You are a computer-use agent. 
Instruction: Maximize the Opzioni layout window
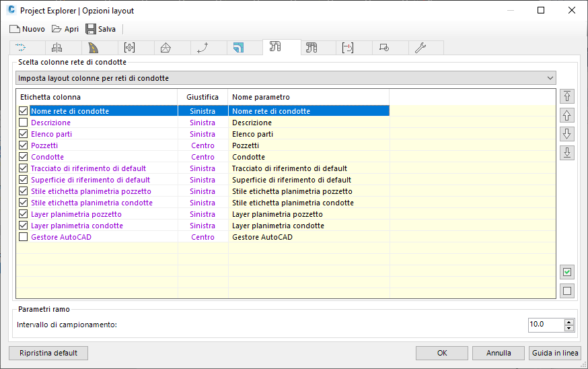(x=541, y=10)
